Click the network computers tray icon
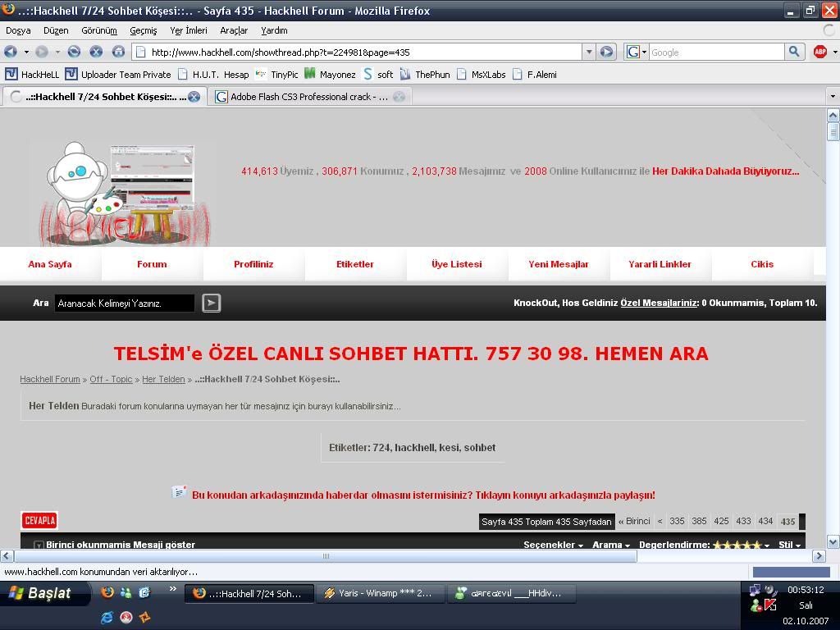 (755, 591)
